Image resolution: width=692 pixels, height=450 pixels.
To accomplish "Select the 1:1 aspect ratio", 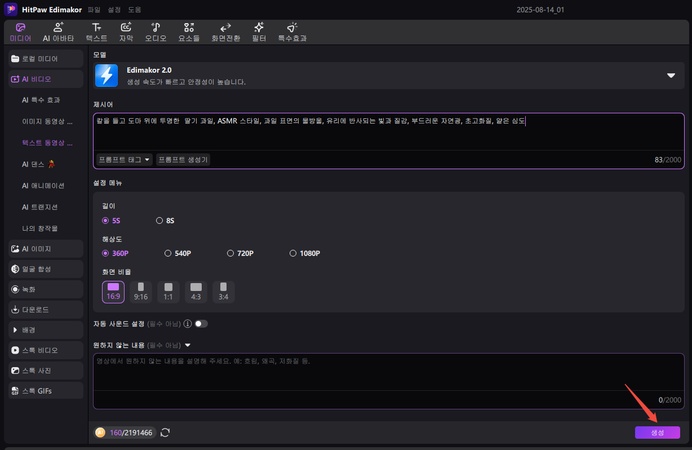I will [x=168, y=292].
